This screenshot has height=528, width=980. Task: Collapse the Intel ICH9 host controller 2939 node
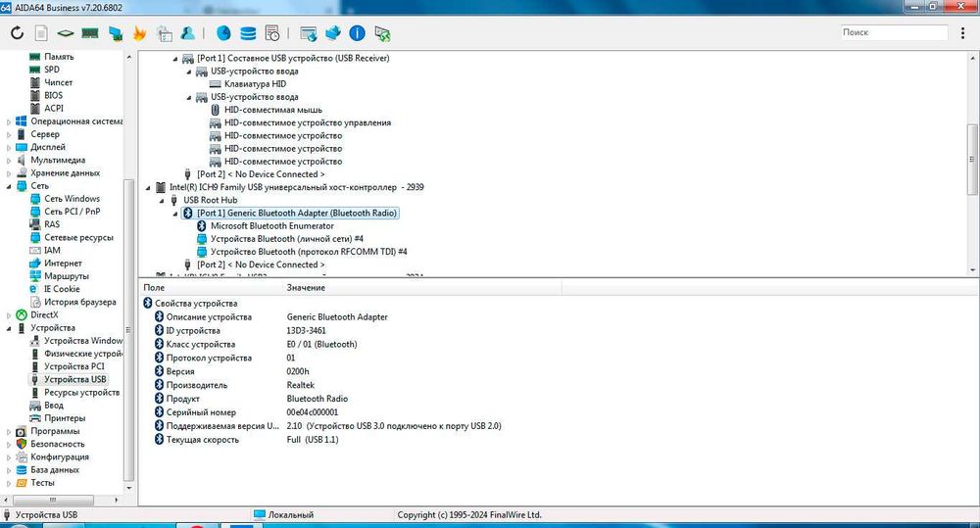148,187
